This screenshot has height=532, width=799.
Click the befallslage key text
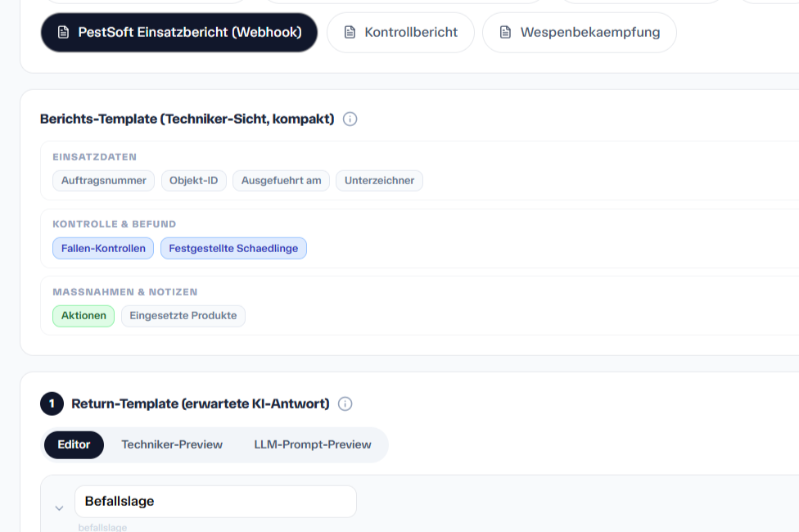point(102,527)
